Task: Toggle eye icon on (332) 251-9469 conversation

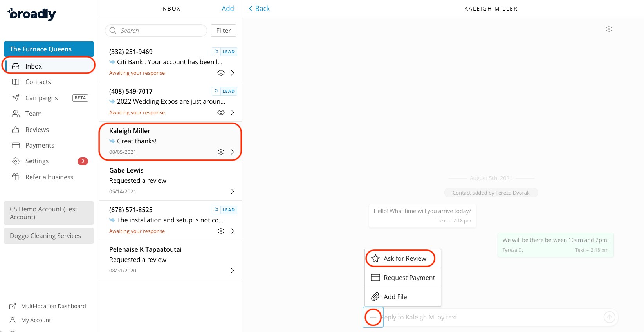Action: (221, 73)
